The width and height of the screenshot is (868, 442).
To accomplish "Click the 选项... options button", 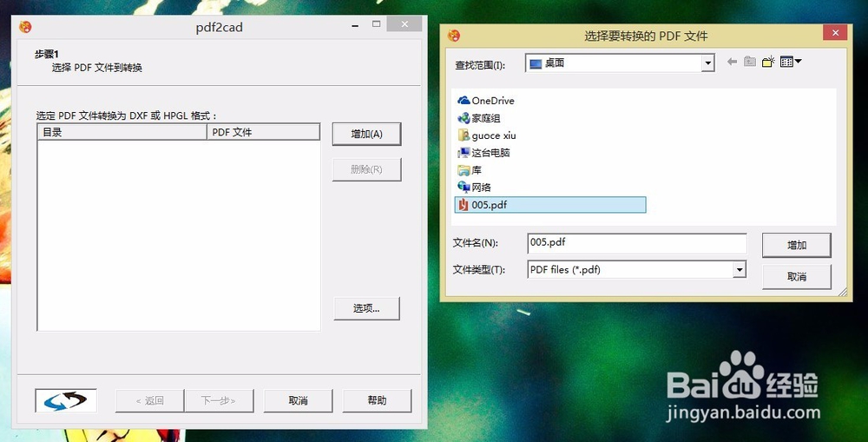I will pyautogui.click(x=366, y=308).
